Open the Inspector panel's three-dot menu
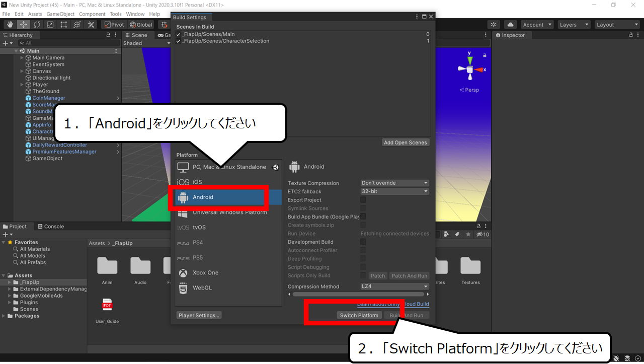This screenshot has width=644, height=364. [x=638, y=35]
